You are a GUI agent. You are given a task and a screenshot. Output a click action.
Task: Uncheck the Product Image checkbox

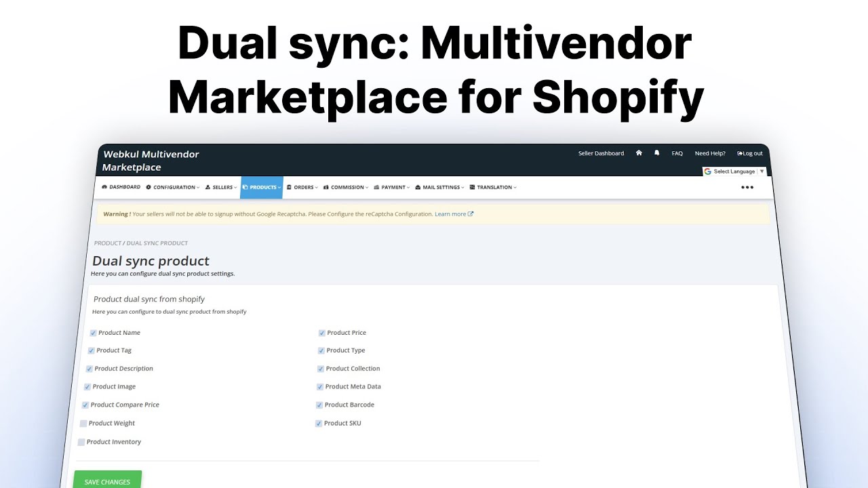(87, 386)
